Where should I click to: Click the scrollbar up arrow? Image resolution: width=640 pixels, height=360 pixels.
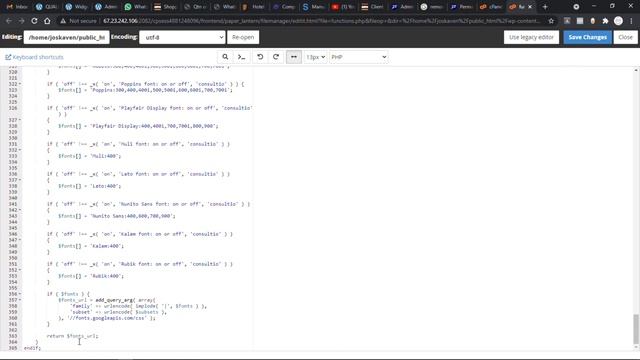point(636,71)
